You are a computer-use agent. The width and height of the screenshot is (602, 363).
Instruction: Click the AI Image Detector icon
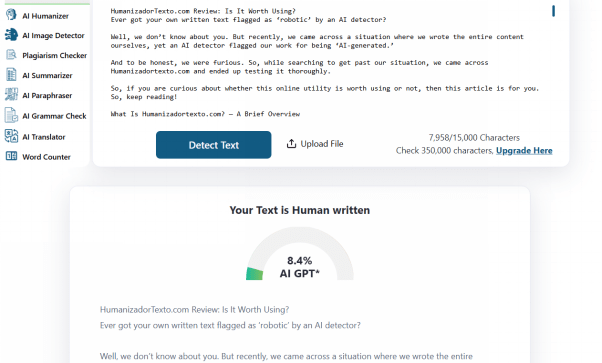click(11, 35)
